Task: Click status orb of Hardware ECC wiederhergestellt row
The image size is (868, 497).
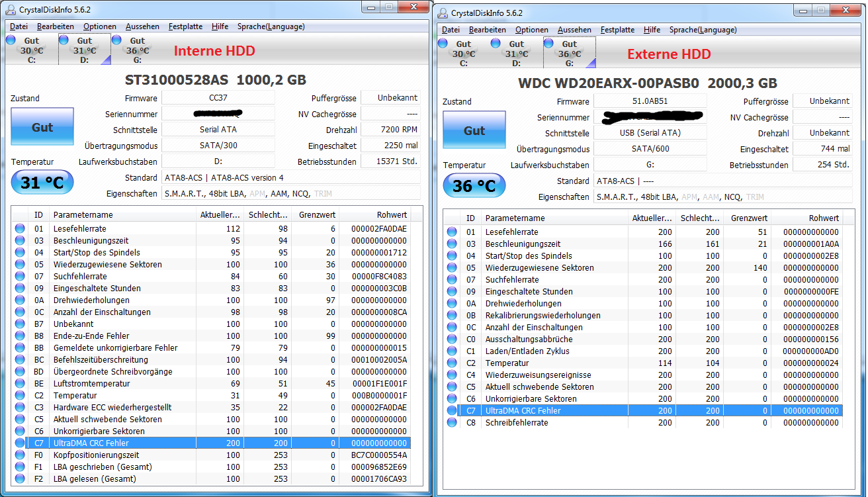Action: [20, 407]
